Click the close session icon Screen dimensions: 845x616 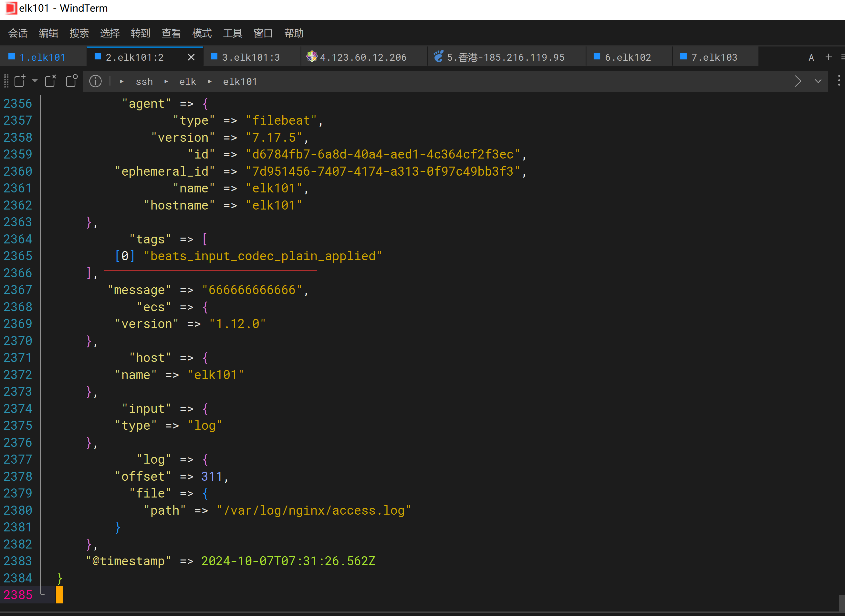(50, 80)
